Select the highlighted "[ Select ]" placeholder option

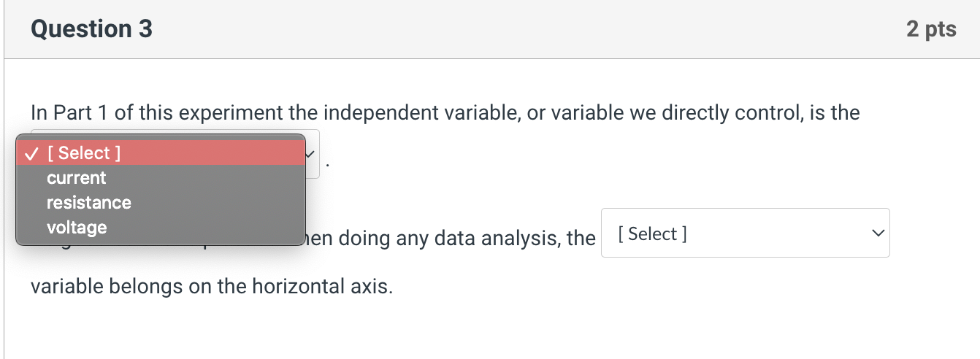pyautogui.click(x=84, y=153)
